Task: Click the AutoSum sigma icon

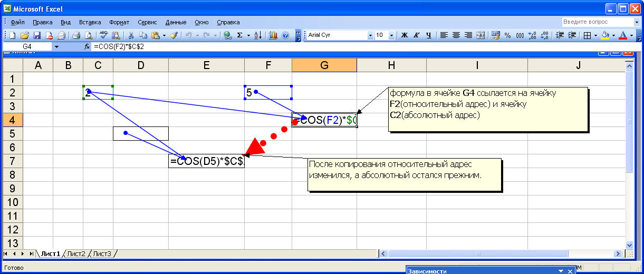Action: coord(240,35)
